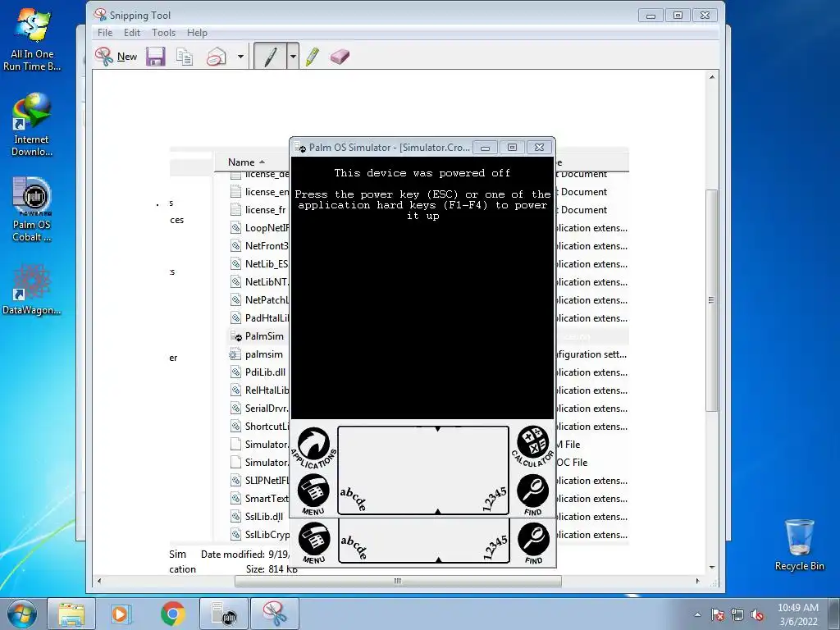Click the black Palm OS Simulator screen
The height and width of the screenshot is (630, 840).
click(422, 288)
